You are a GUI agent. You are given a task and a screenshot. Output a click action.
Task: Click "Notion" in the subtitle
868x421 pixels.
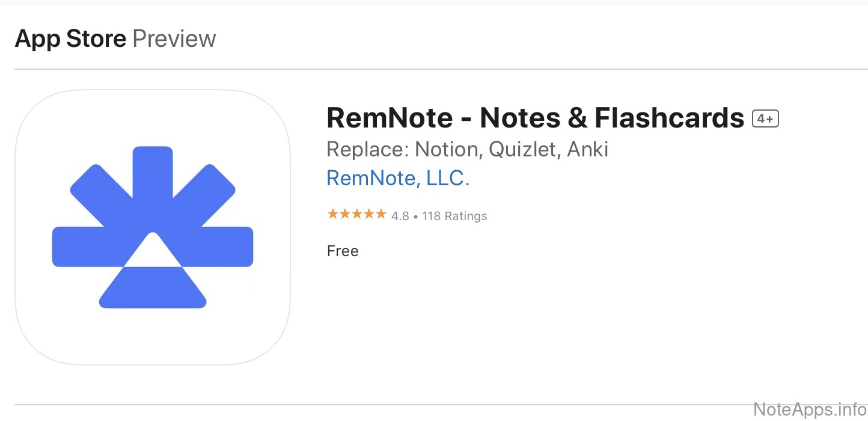click(x=448, y=149)
